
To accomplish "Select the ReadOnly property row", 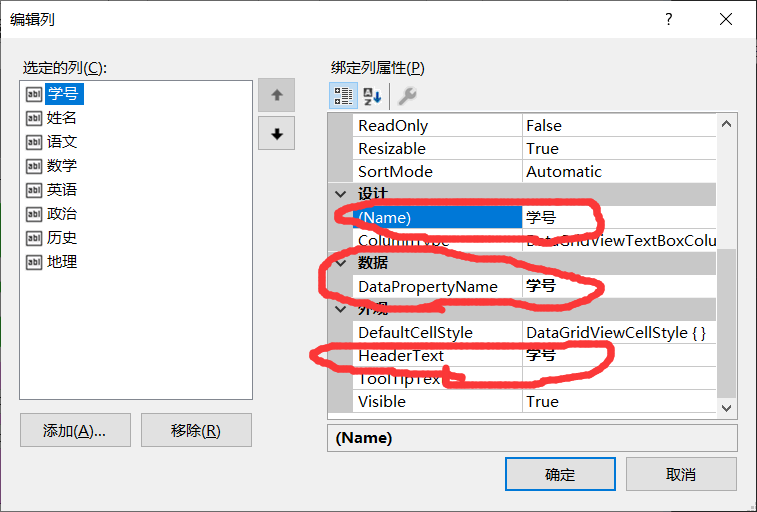I will pyautogui.click(x=534, y=126).
